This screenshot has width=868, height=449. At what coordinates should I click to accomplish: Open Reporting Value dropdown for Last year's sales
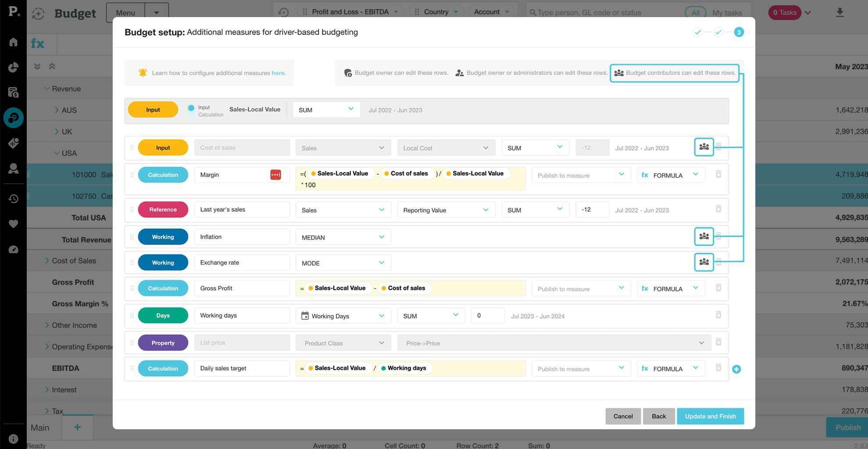(445, 210)
